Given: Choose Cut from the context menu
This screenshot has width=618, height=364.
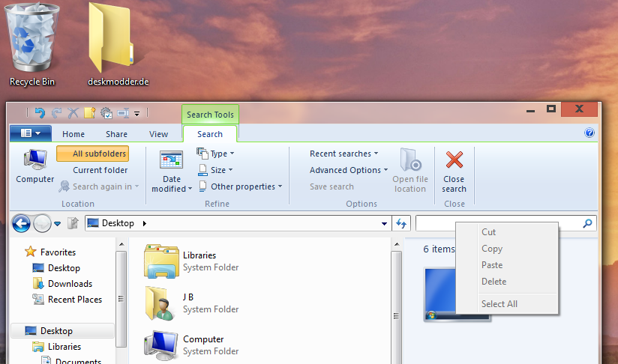Looking at the screenshot, I should (508, 231).
